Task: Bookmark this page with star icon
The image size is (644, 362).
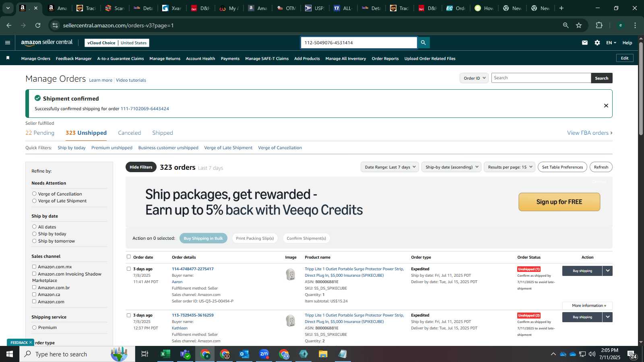Action: tap(579, 25)
